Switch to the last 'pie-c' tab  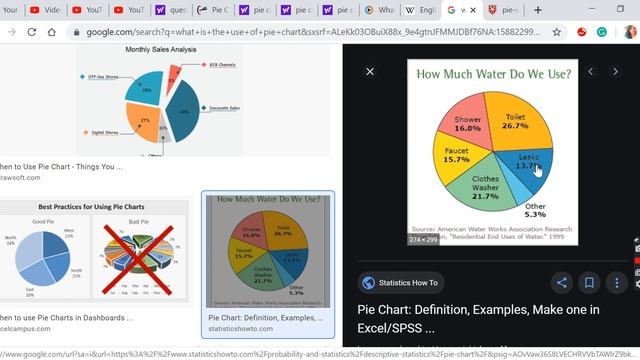503,10
